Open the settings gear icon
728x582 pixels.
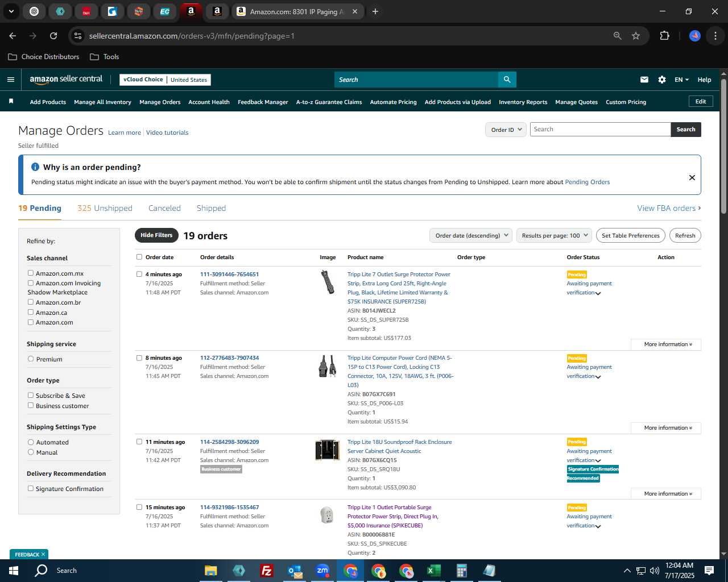point(662,80)
